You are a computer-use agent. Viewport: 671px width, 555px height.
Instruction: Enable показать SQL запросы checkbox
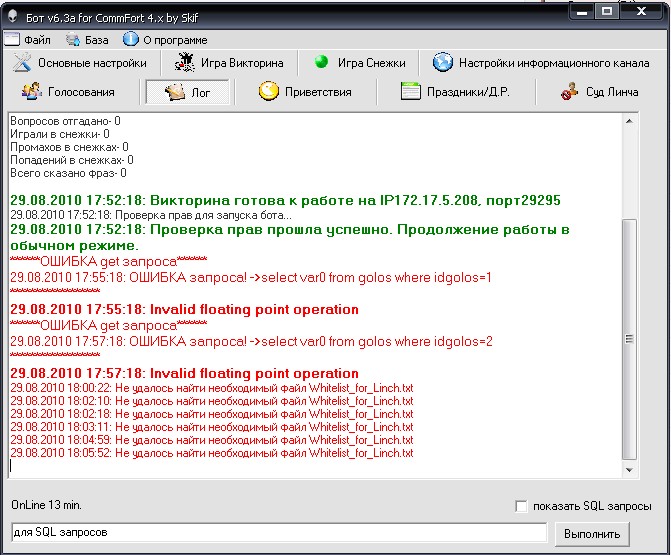[x=519, y=506]
